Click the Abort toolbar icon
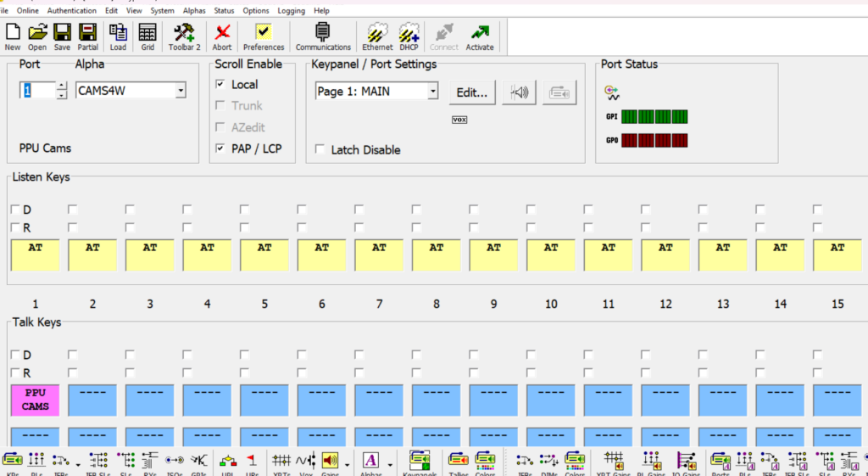This screenshot has height=476, width=868. click(x=222, y=36)
